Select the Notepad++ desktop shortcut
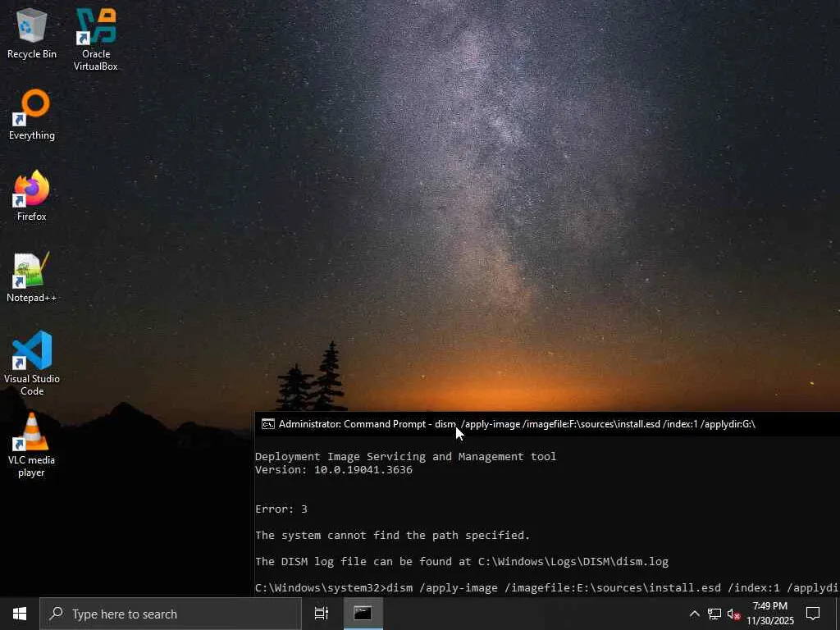The image size is (840, 630). coord(32,277)
